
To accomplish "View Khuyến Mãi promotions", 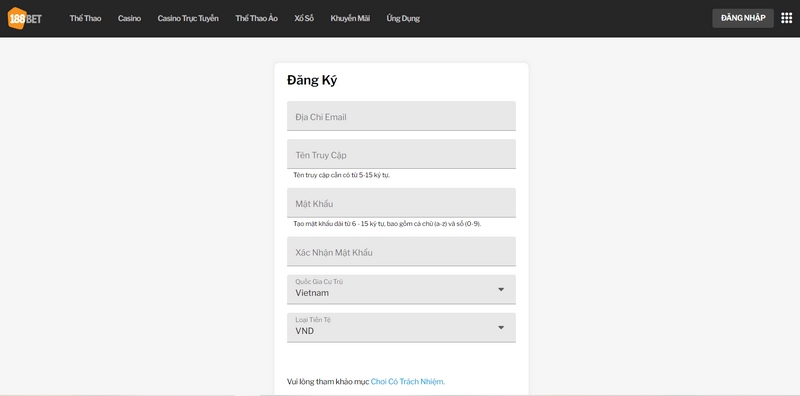I will (350, 18).
